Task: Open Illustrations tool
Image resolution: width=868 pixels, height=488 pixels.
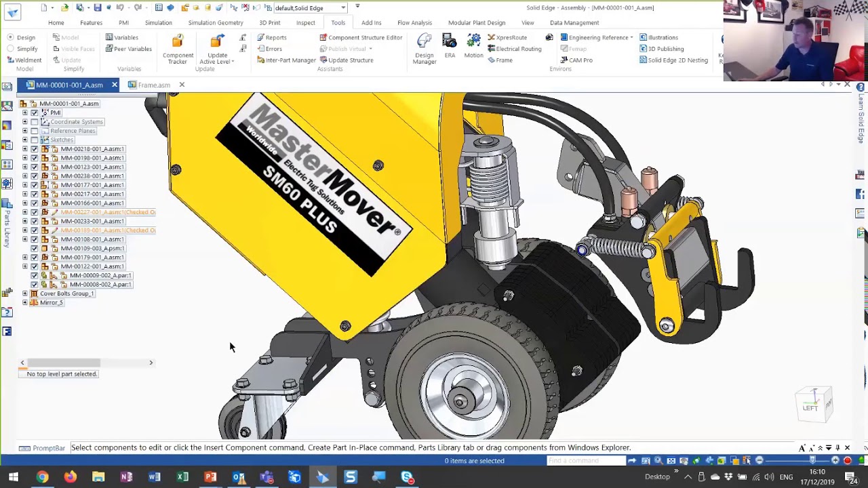Action: point(658,37)
